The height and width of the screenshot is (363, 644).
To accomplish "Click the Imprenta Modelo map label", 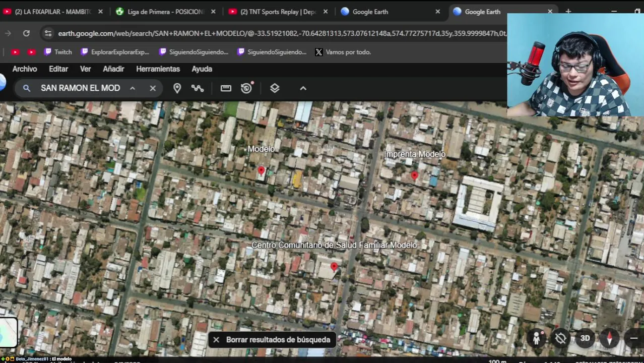I will pyautogui.click(x=415, y=154).
